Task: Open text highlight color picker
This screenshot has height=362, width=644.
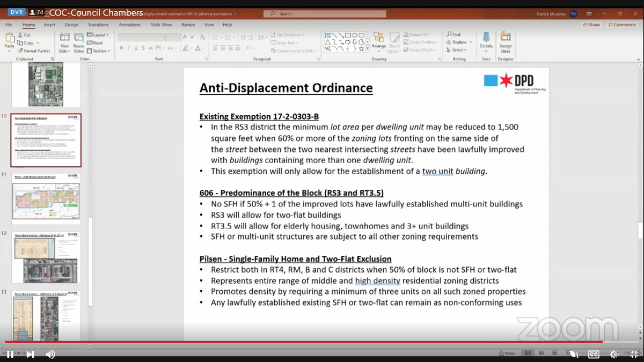Action: pos(185,48)
